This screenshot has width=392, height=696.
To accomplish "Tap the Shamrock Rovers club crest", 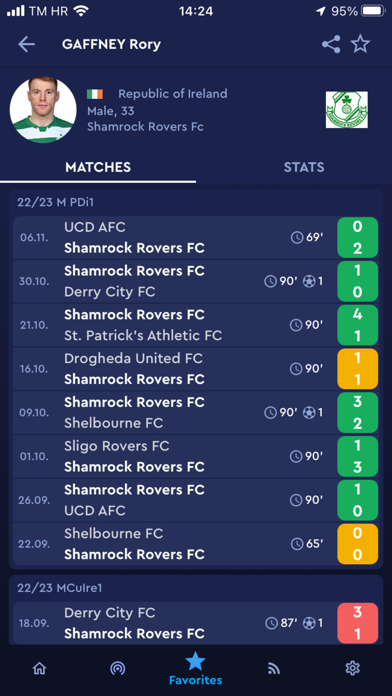I will tap(347, 110).
